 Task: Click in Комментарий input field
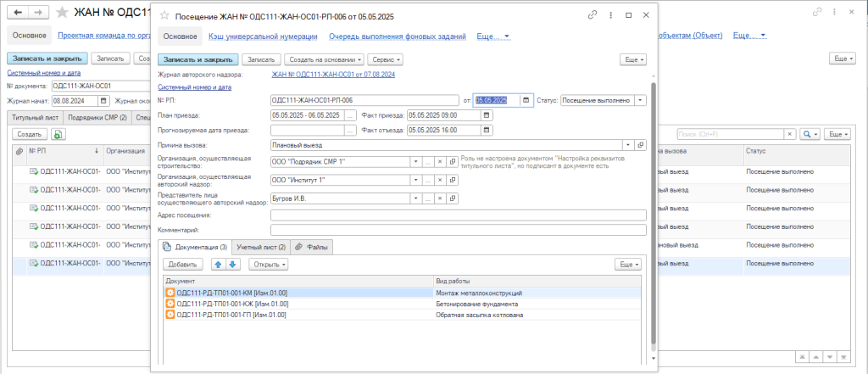point(459,230)
